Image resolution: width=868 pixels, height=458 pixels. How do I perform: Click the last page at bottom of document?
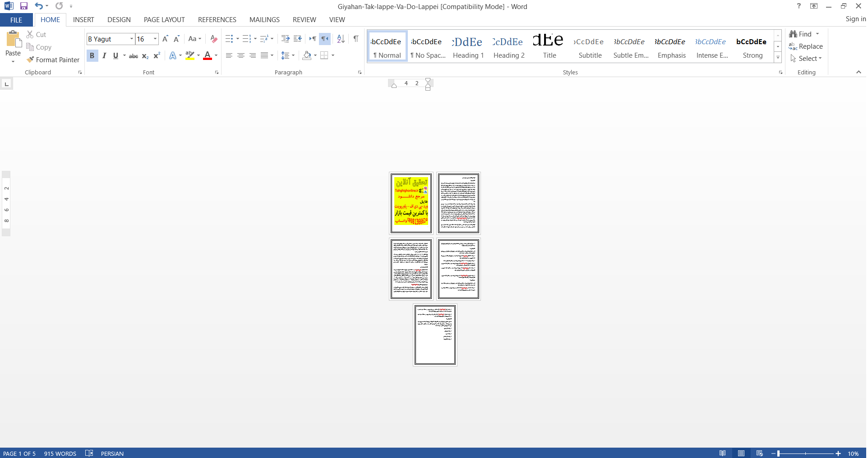pos(435,335)
